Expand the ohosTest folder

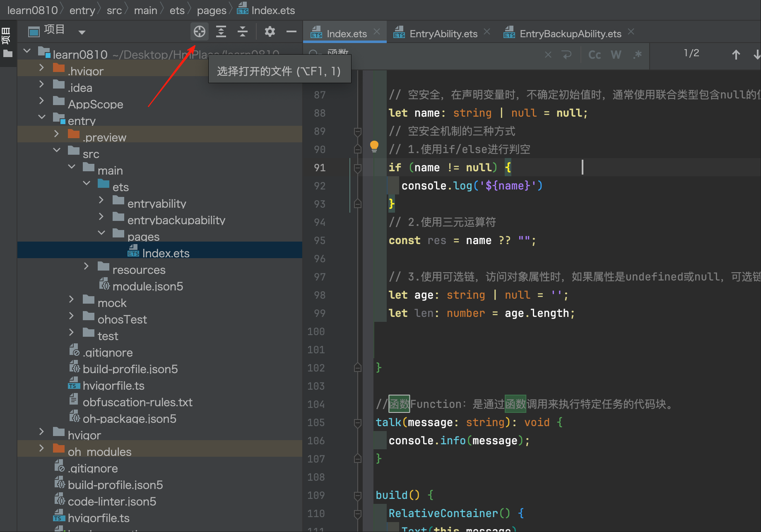(x=71, y=316)
